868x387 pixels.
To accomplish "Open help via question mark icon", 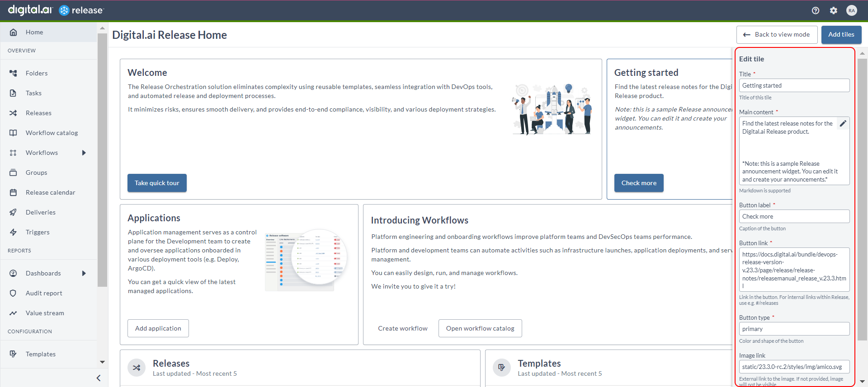I will (816, 10).
